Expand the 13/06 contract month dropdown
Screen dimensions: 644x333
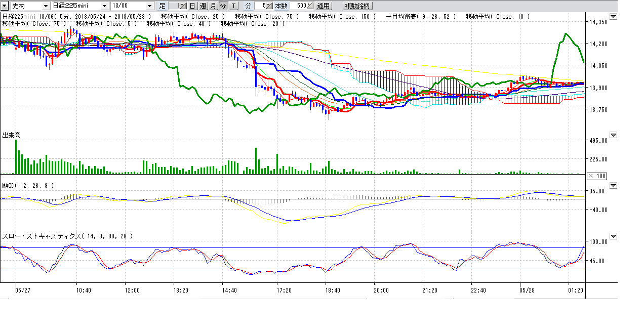[x=149, y=6]
